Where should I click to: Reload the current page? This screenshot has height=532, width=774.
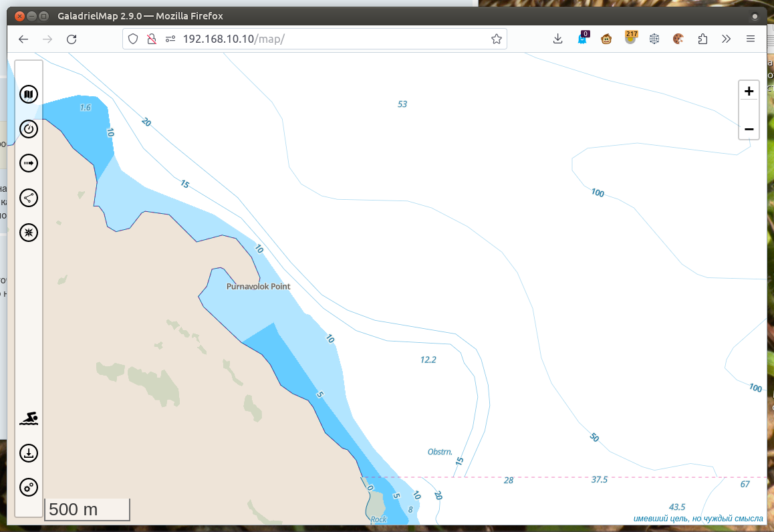click(72, 39)
